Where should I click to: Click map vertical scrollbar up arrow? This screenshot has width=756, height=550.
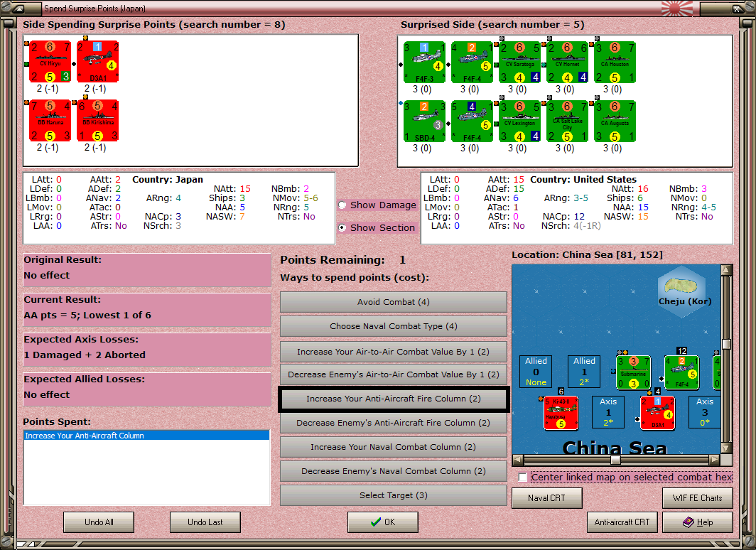[x=727, y=269]
